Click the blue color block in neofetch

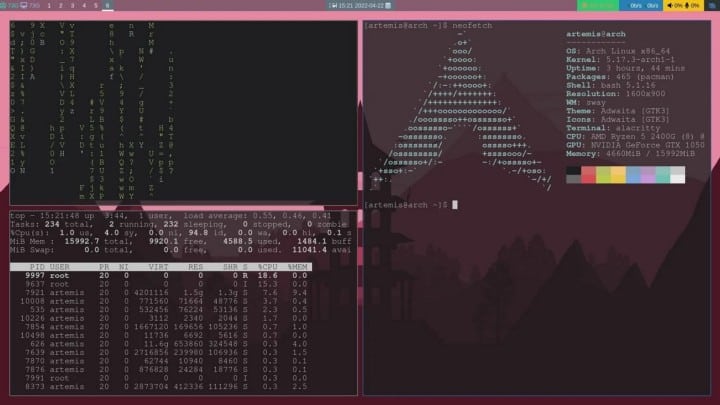633,175
